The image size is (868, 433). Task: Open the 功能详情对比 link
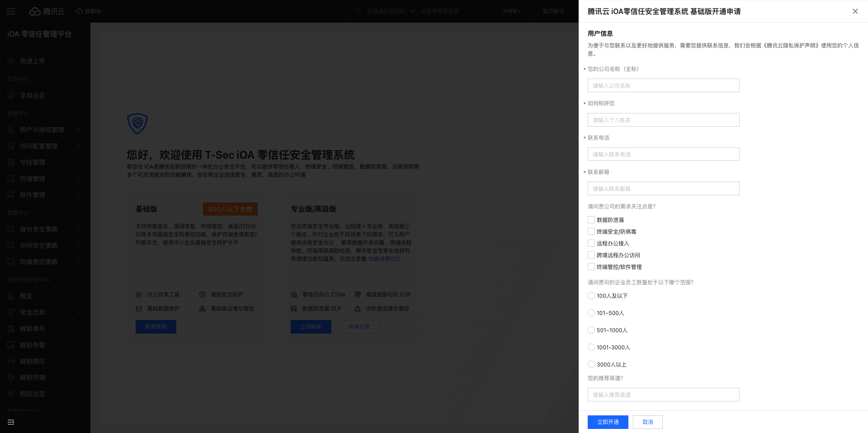(384, 259)
